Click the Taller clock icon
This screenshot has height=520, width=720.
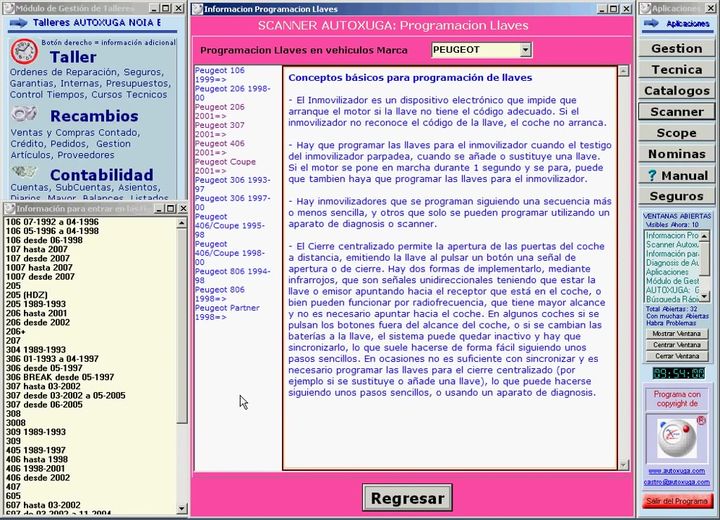pyautogui.click(x=24, y=51)
